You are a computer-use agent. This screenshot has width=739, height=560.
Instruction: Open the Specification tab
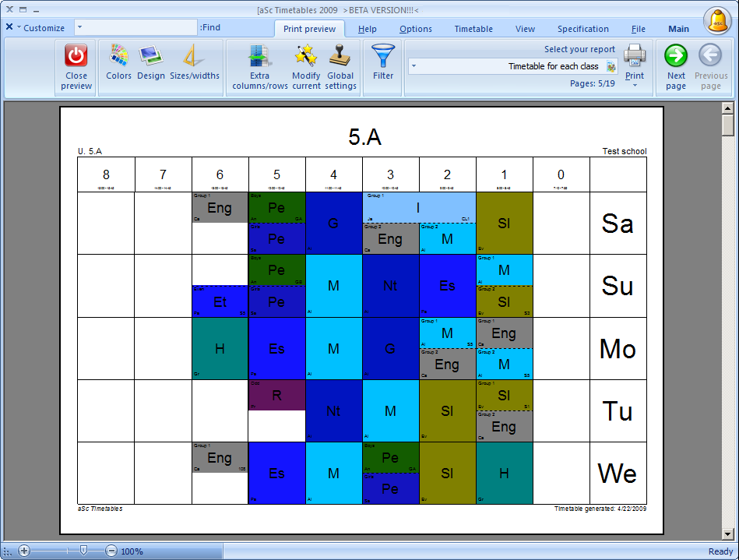click(582, 29)
